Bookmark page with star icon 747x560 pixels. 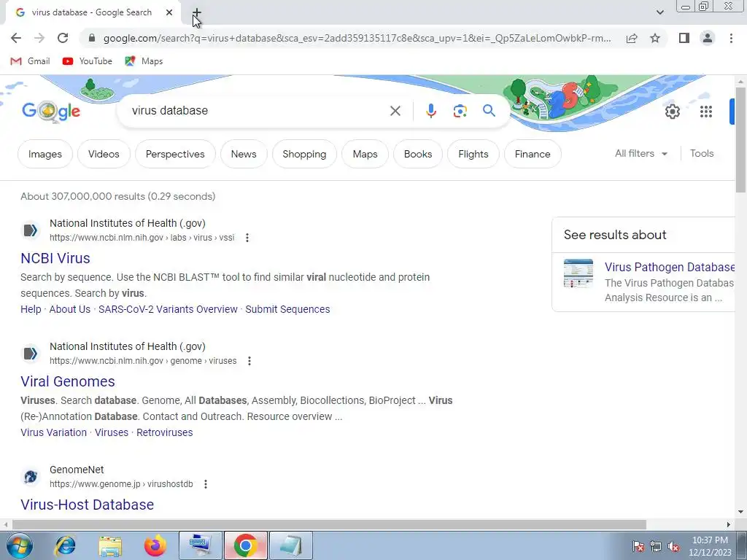point(655,38)
